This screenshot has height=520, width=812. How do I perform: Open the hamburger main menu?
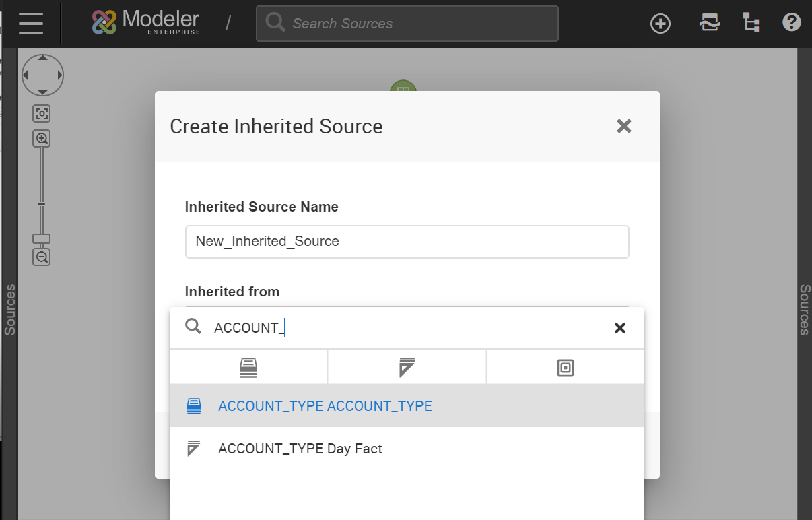point(31,24)
